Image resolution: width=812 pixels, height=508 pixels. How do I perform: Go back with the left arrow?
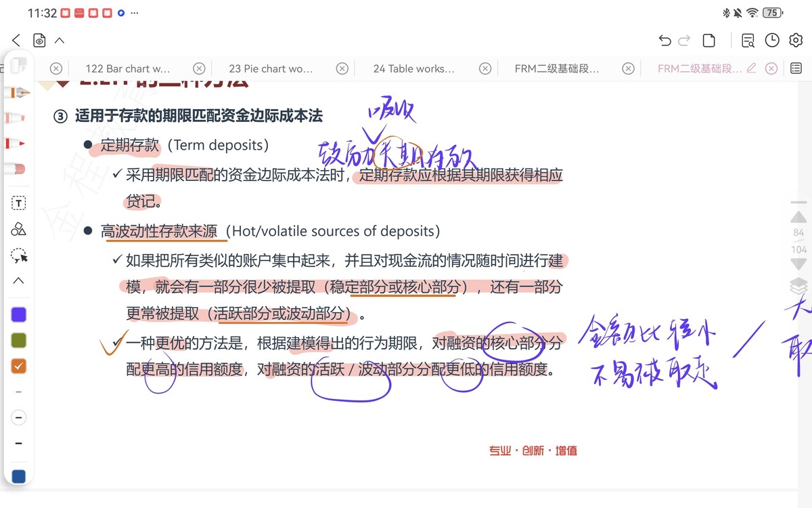(x=16, y=41)
